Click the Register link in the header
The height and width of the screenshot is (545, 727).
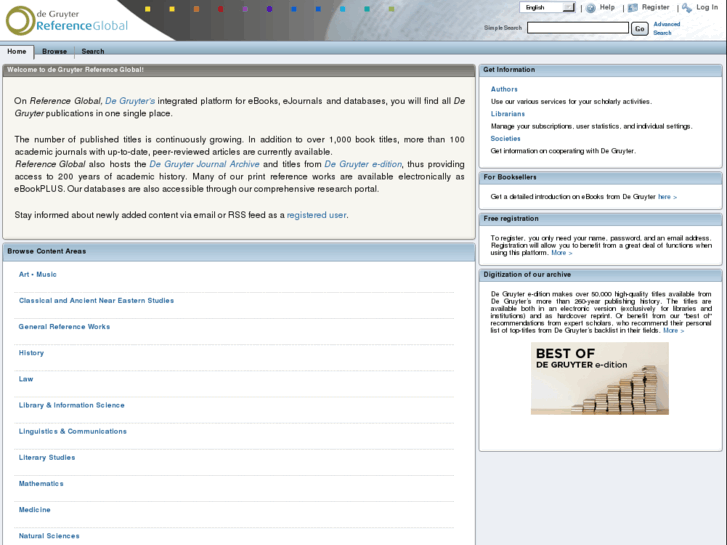[x=655, y=7]
